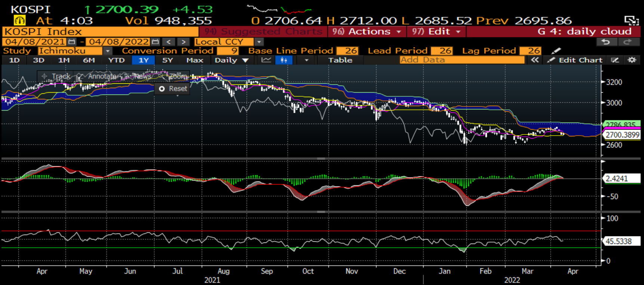644x285 pixels.
Task: Open the Actions dropdown menu
Action: [x=367, y=32]
